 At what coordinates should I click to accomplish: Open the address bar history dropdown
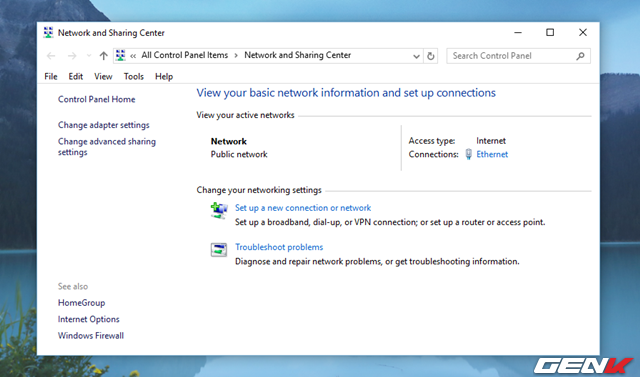(x=416, y=56)
